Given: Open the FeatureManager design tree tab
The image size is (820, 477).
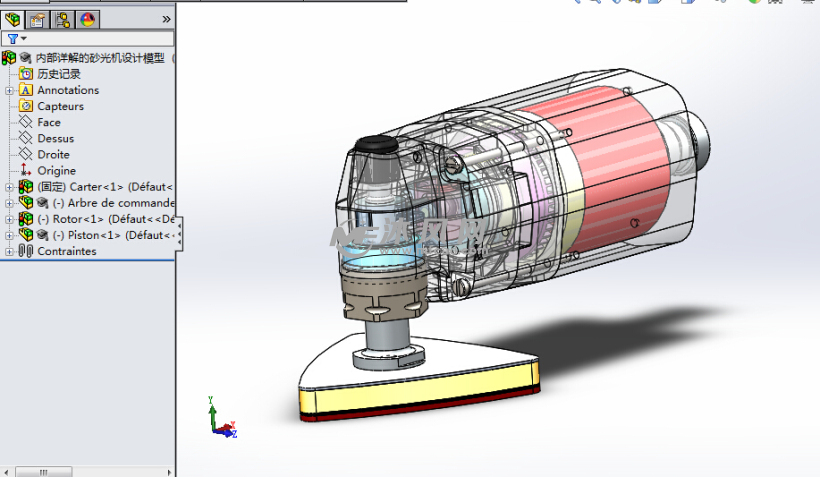Looking at the screenshot, I should pos(13,19).
